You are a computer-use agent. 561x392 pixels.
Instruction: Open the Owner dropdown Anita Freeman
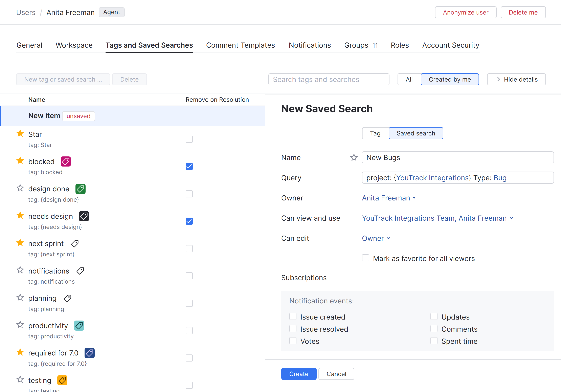pyautogui.click(x=388, y=198)
